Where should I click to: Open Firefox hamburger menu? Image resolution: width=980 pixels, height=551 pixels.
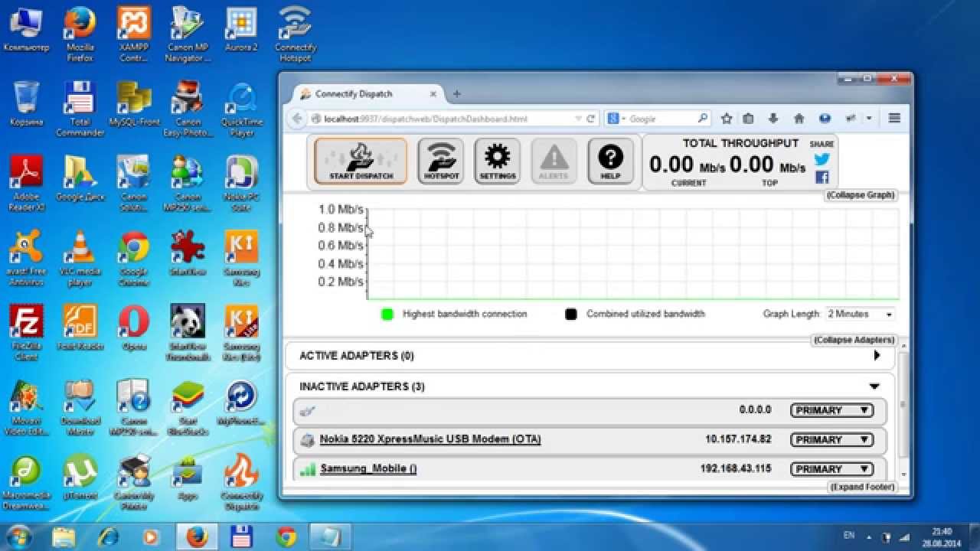click(894, 119)
